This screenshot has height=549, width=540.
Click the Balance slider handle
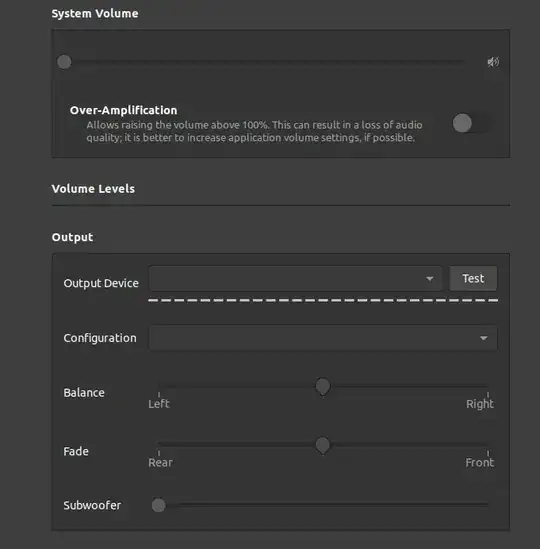(x=323, y=387)
